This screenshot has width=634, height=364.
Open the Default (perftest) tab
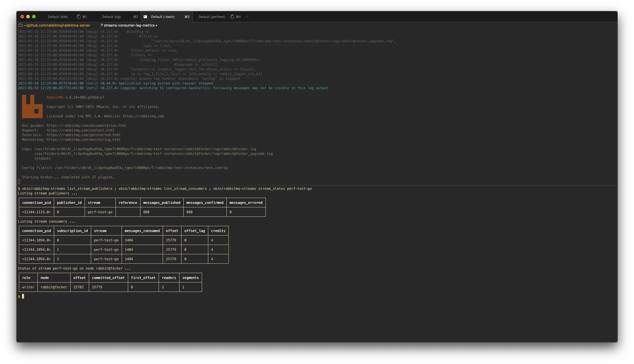click(x=212, y=17)
